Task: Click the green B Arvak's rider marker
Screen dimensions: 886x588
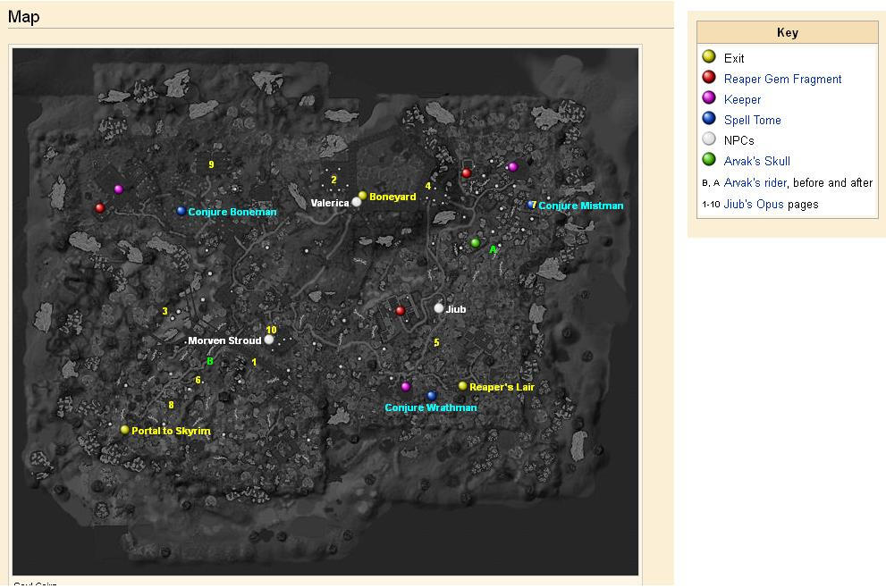Action: [209, 361]
